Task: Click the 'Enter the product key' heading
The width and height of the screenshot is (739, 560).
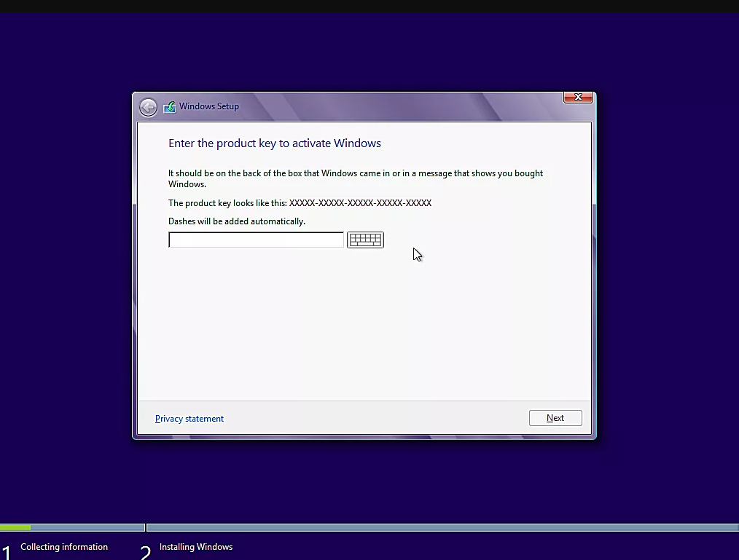Action: click(x=274, y=143)
